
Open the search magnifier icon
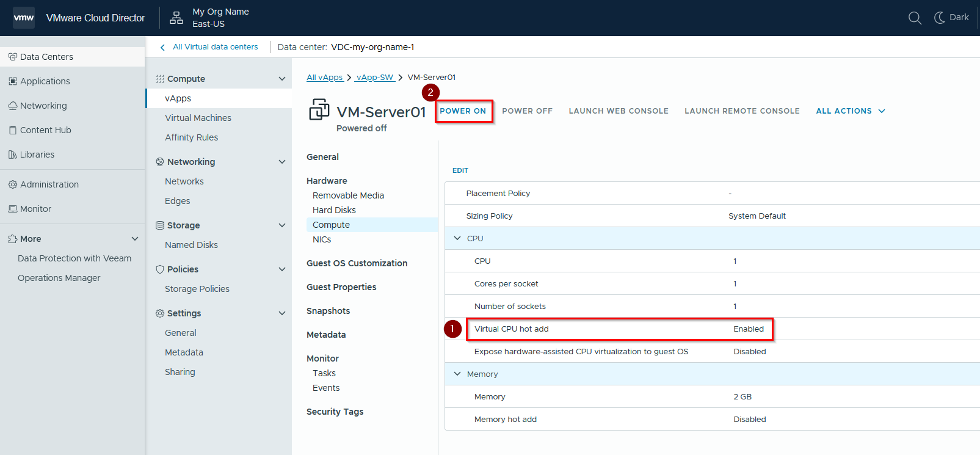(915, 18)
